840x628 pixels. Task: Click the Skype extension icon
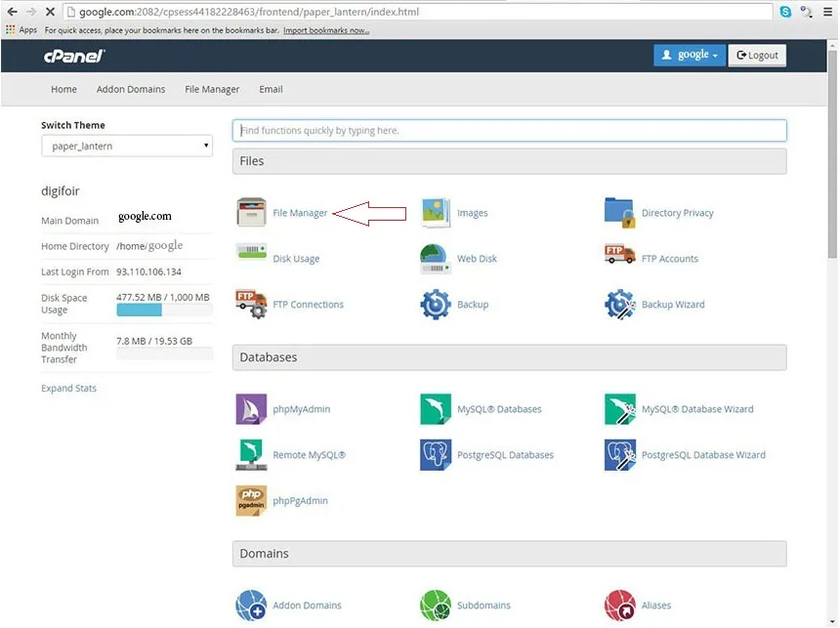pos(785,12)
